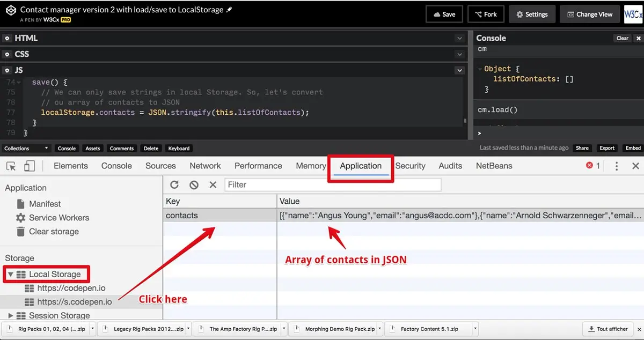Toggle device toolbar icon

[x=29, y=166]
